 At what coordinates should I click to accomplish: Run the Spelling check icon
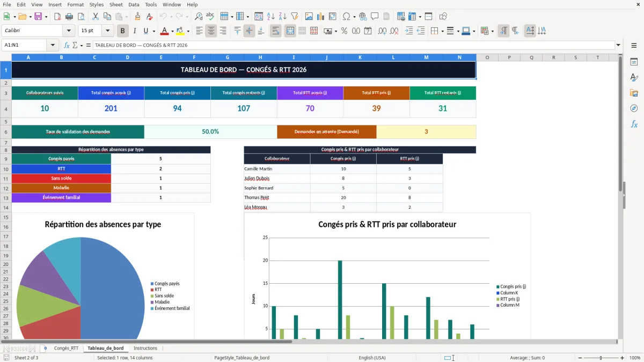210,17
